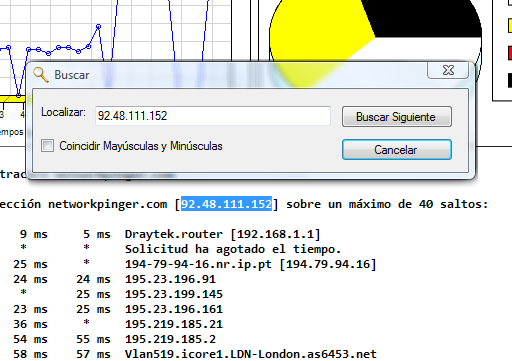Click the Cancelar button
Screen dimensions: 512x361
point(397,150)
